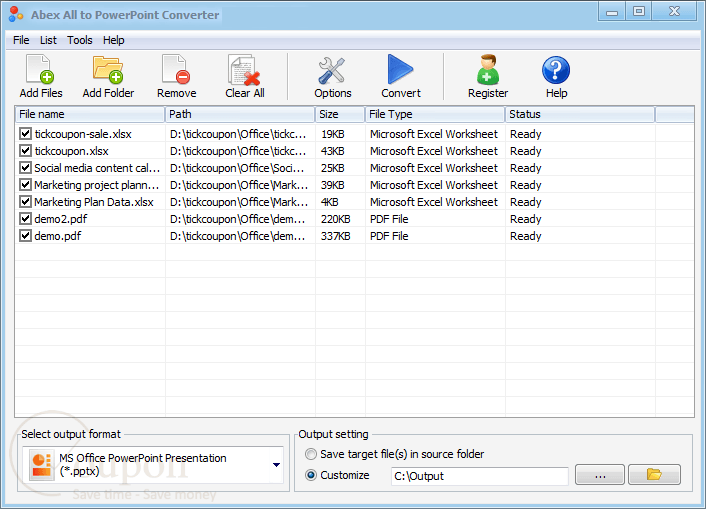Click the path cell of tickcoupon.xlsx

[x=238, y=151]
